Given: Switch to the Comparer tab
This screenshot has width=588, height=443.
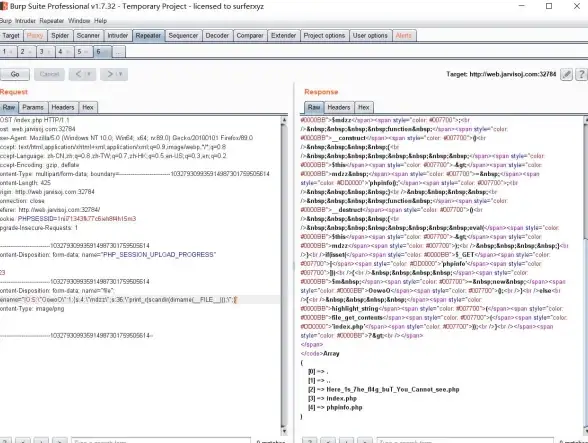Looking at the screenshot, I should click(250, 36).
